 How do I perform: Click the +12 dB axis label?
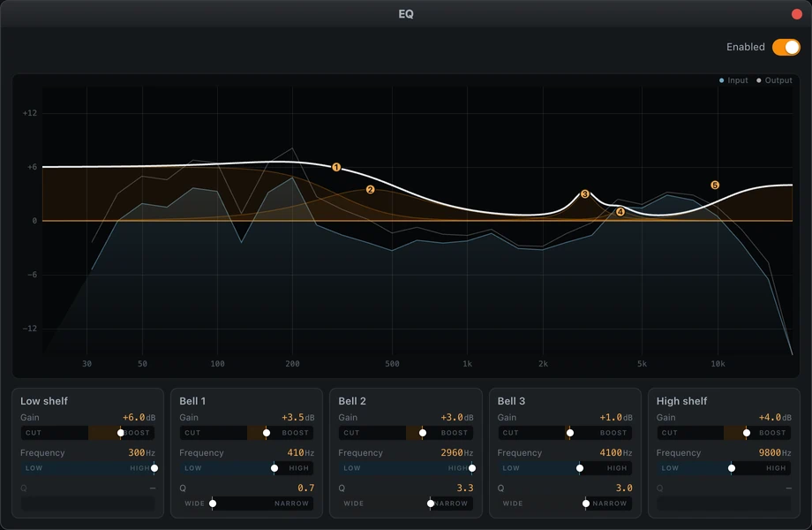point(29,113)
